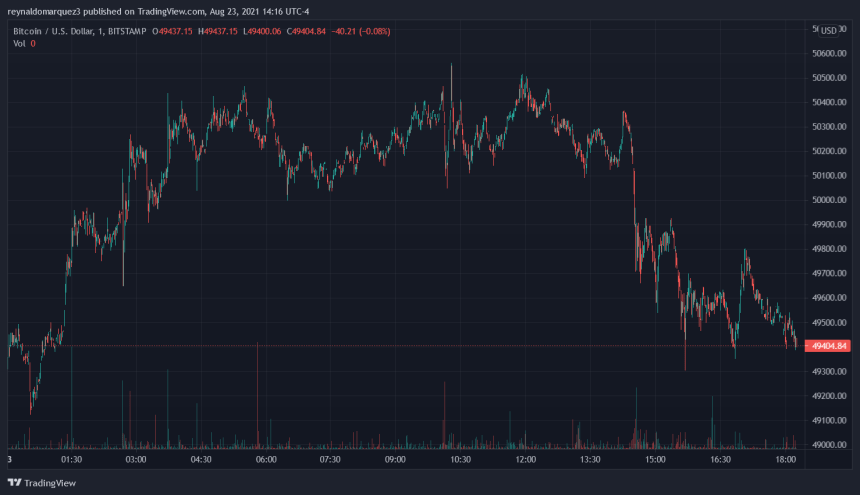Screen dimensions: 860x495
Task: Click the 03:00 time axis label
Action: (136, 459)
